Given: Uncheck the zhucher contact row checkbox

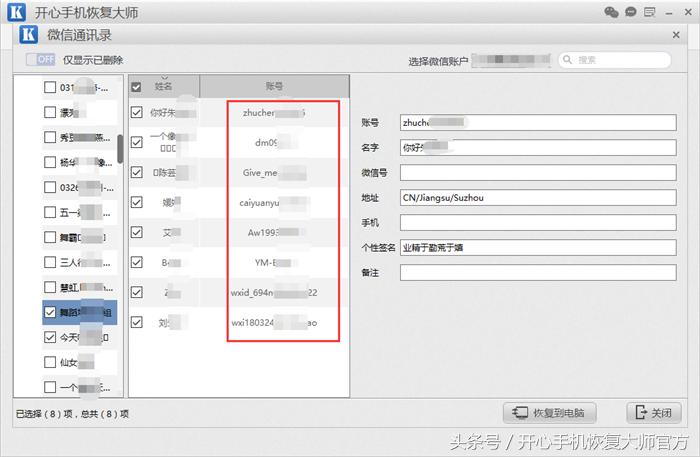Looking at the screenshot, I should pyautogui.click(x=137, y=112).
